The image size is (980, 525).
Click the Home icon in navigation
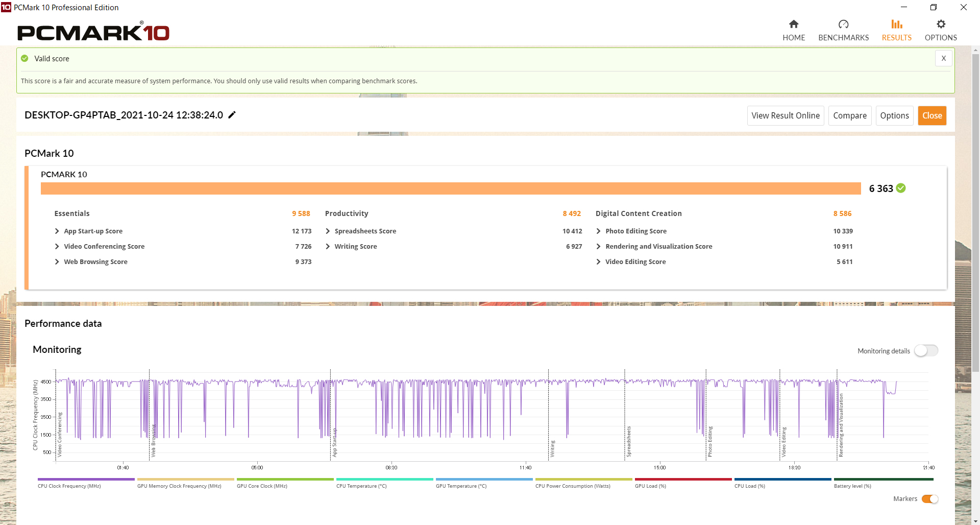coord(793,25)
